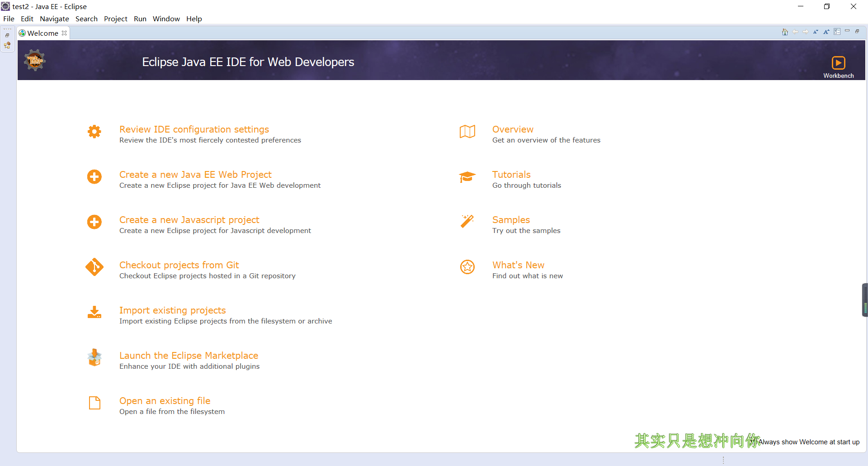Click the navigate forward arrow icon
Viewport: 868px width, 466px height.
pyautogui.click(x=806, y=32)
